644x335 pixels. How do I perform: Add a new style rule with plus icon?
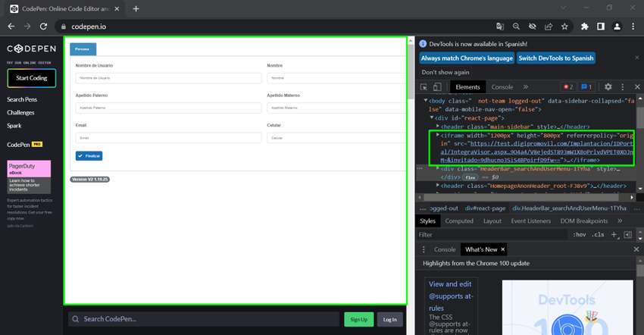(614, 235)
